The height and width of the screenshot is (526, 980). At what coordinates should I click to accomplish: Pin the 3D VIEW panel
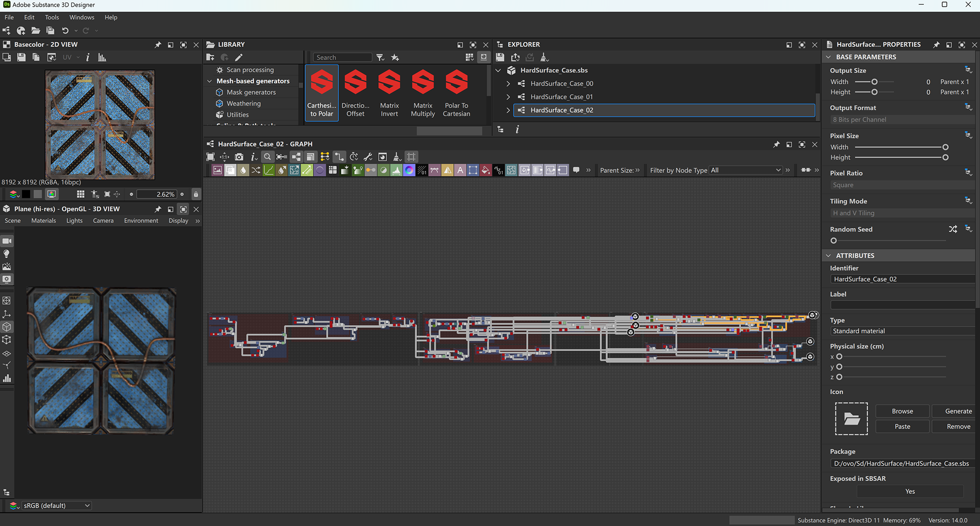(x=158, y=209)
